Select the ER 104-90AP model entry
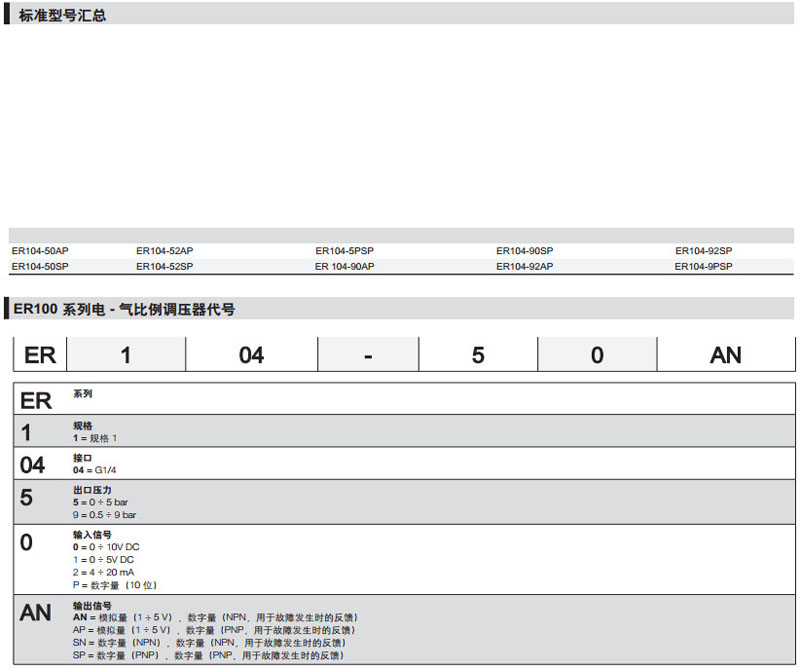 pyautogui.click(x=345, y=267)
